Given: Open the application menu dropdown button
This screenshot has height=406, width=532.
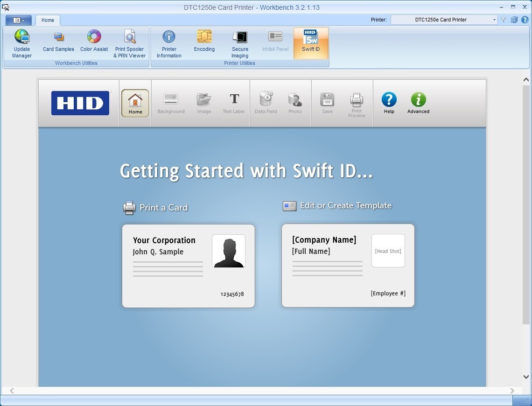Looking at the screenshot, I should (x=19, y=20).
